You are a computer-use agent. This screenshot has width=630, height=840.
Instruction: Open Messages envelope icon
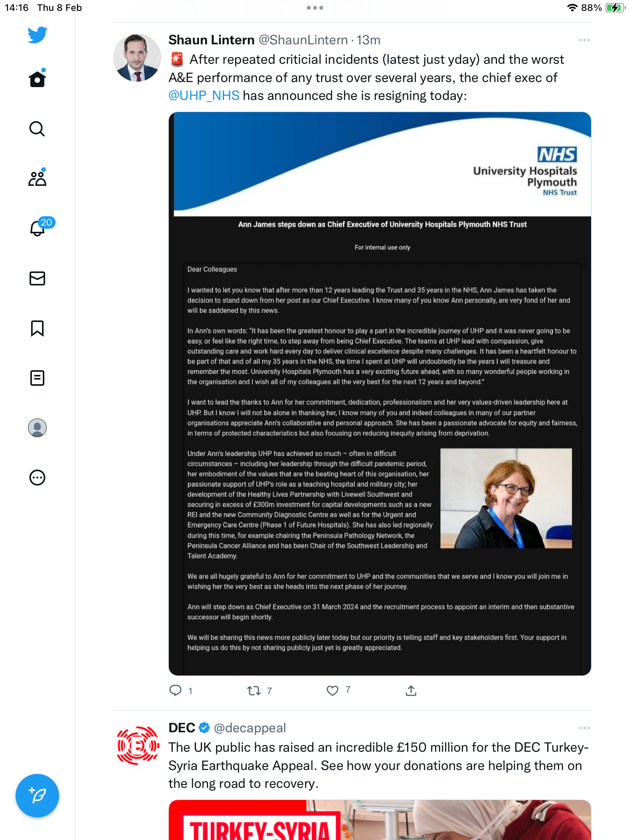click(x=37, y=278)
